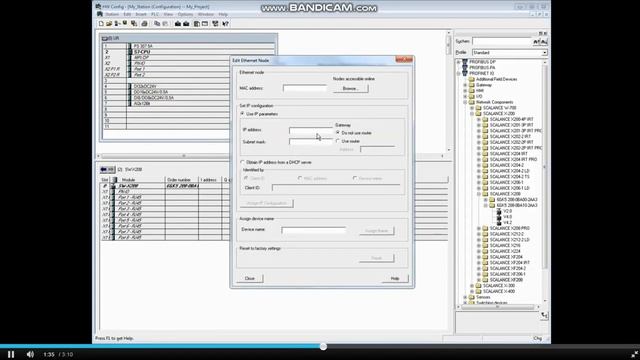640x360 pixels.
Task: Collapse the SCALANCE X-200 node
Action: pos(472,113)
